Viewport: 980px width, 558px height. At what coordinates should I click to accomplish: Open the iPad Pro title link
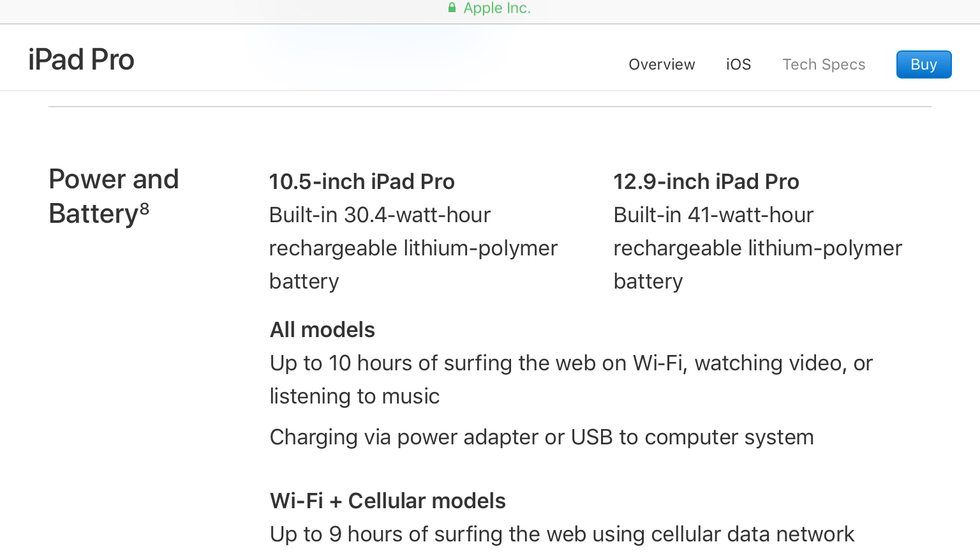[81, 59]
